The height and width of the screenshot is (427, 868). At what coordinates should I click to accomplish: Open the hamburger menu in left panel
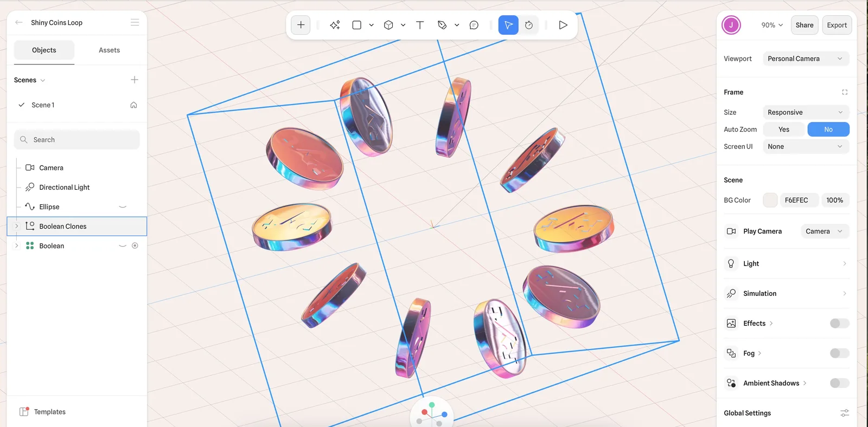click(x=135, y=22)
